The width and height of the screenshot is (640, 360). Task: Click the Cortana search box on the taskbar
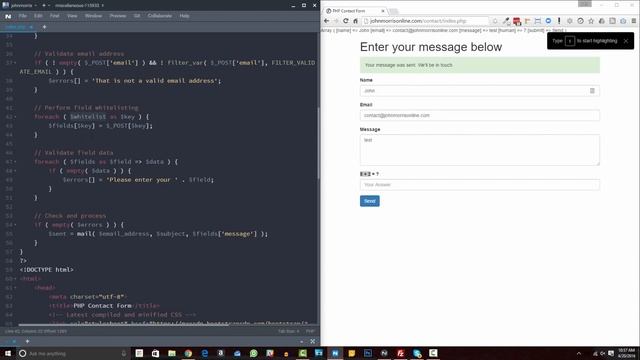(x=73, y=353)
